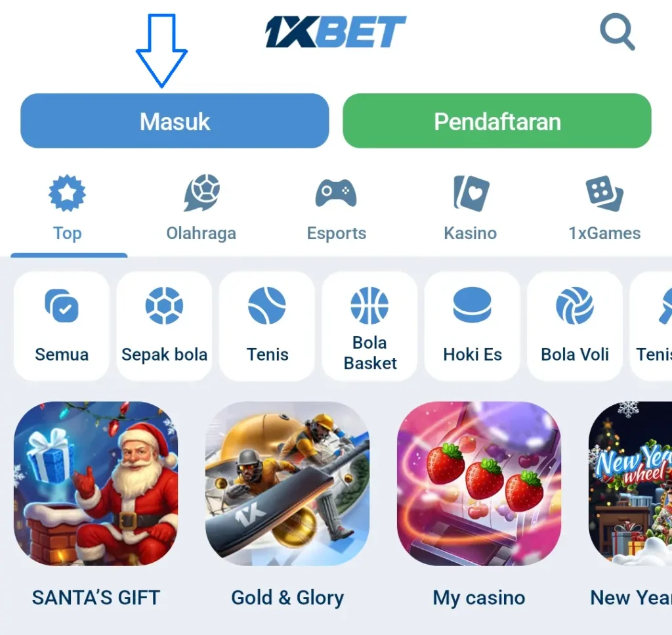Screen dimensions: 672x635
Task: Click the blue Masuk button
Action: (175, 121)
